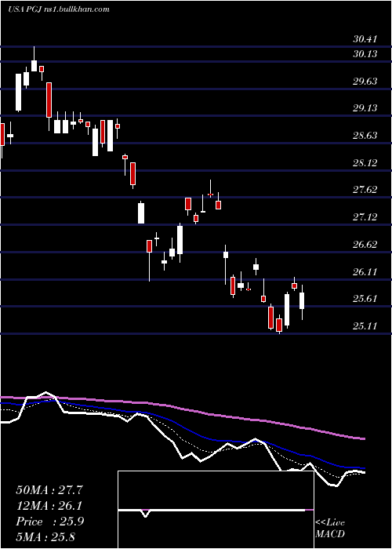392x549 pixels.
Task: Click the 12MA : 26.1 readout
Action: coord(49,506)
